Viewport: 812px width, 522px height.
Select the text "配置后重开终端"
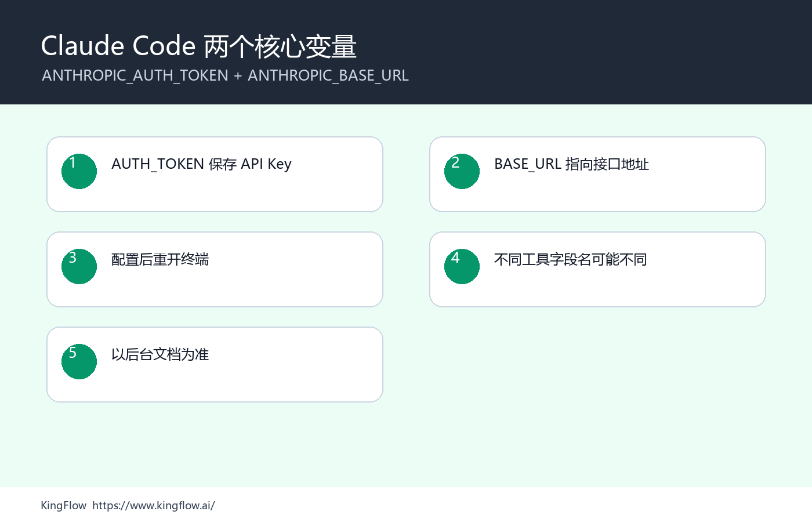[160, 259]
